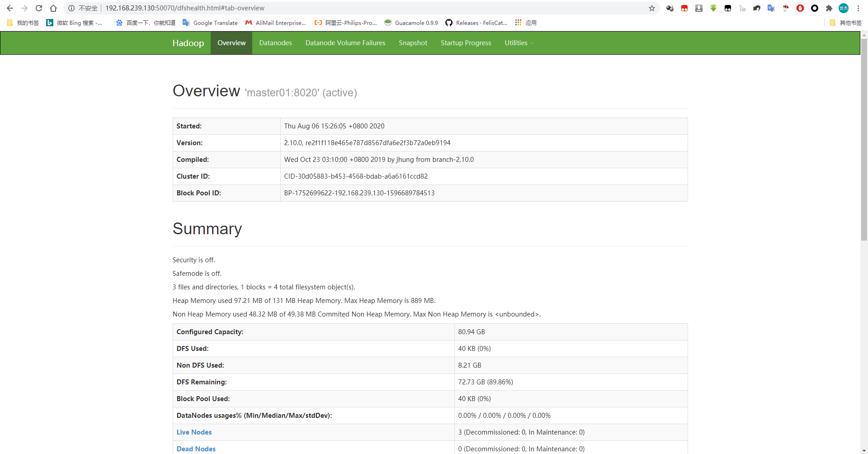Open the AliMail Enterprise bookmark
This screenshot has height=454, width=868.
275,23
